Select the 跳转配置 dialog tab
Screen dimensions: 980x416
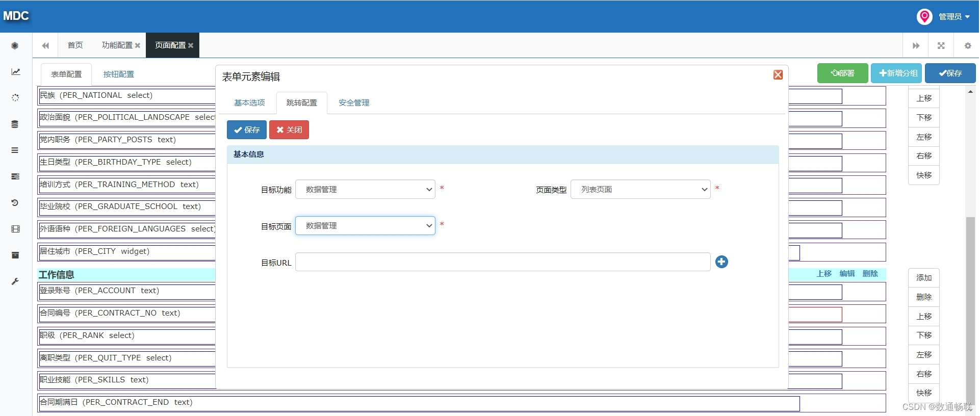tap(302, 103)
